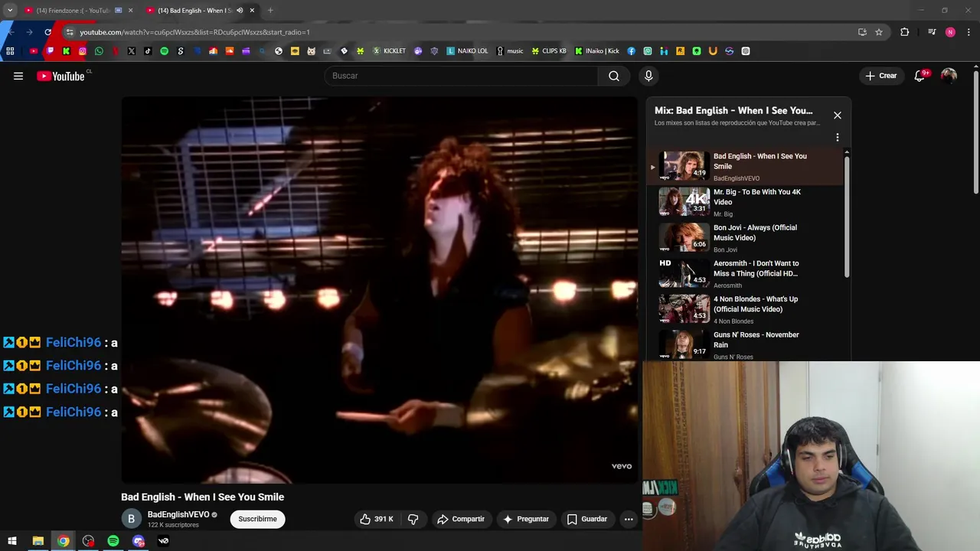This screenshot has height=551, width=980.
Task: Open Spotify from the taskbar
Action: [113, 541]
